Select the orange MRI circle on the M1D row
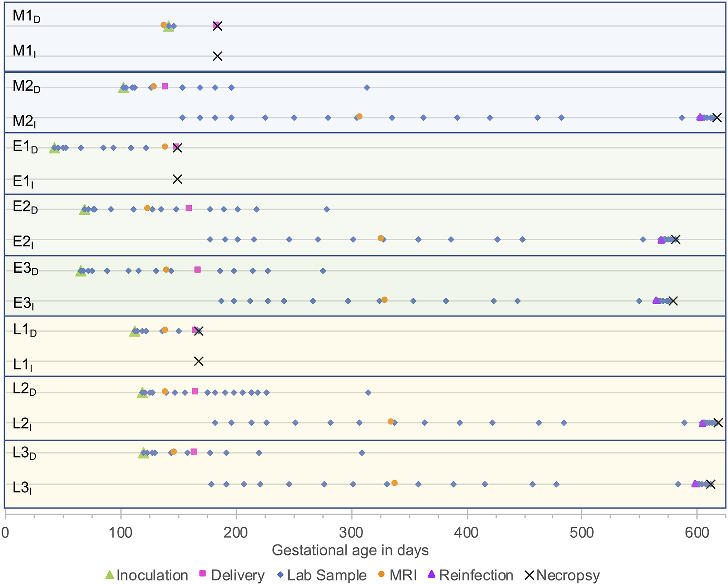 coord(163,25)
